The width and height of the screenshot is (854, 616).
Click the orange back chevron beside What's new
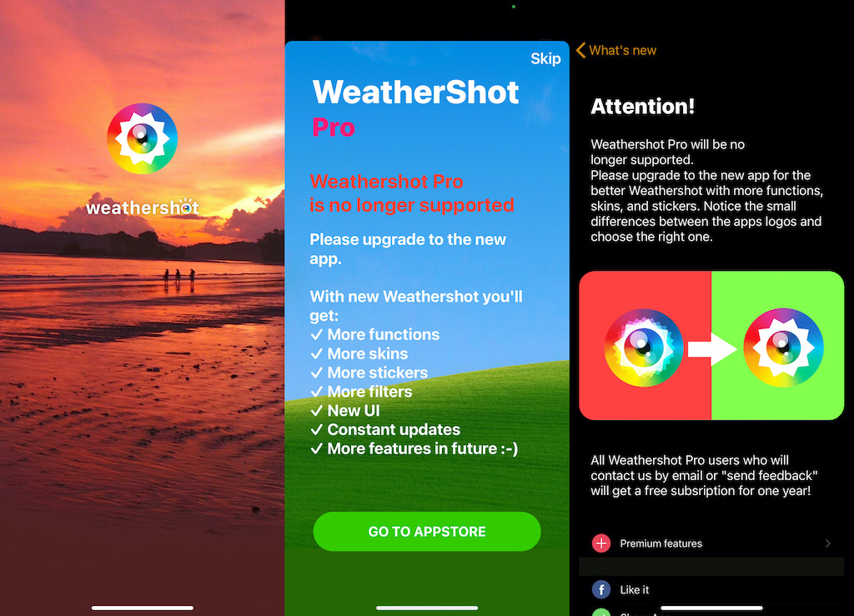[580, 51]
